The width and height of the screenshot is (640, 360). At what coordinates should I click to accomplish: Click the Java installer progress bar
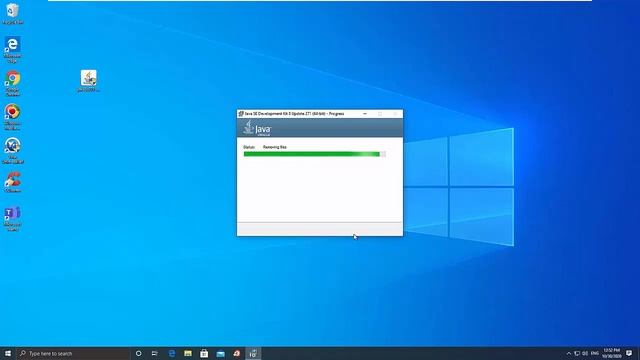coord(315,154)
